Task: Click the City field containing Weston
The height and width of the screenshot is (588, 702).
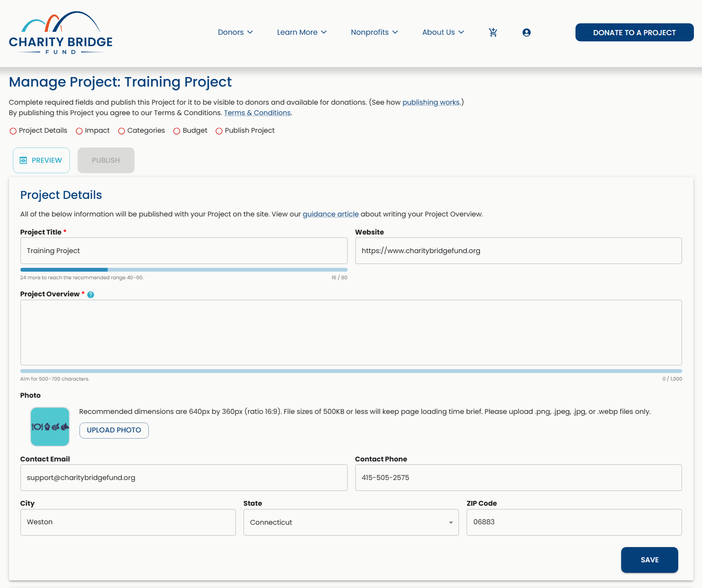Action: click(128, 522)
